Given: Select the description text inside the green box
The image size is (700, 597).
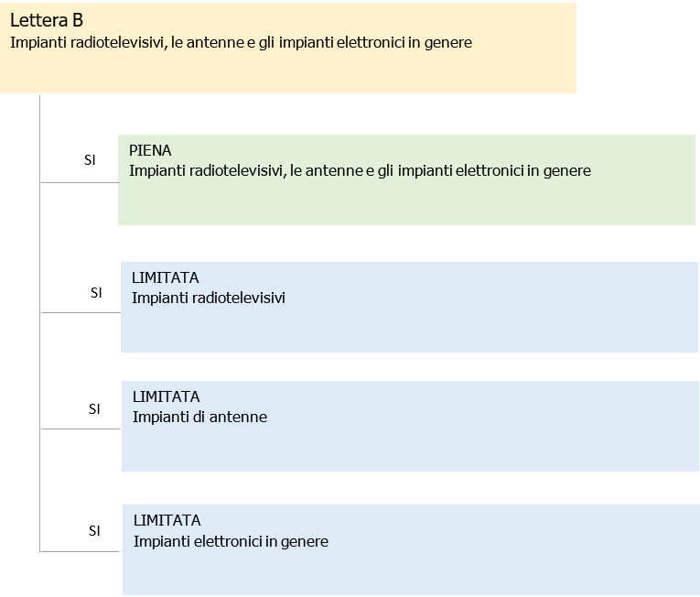Looking at the screenshot, I should tap(360, 170).
